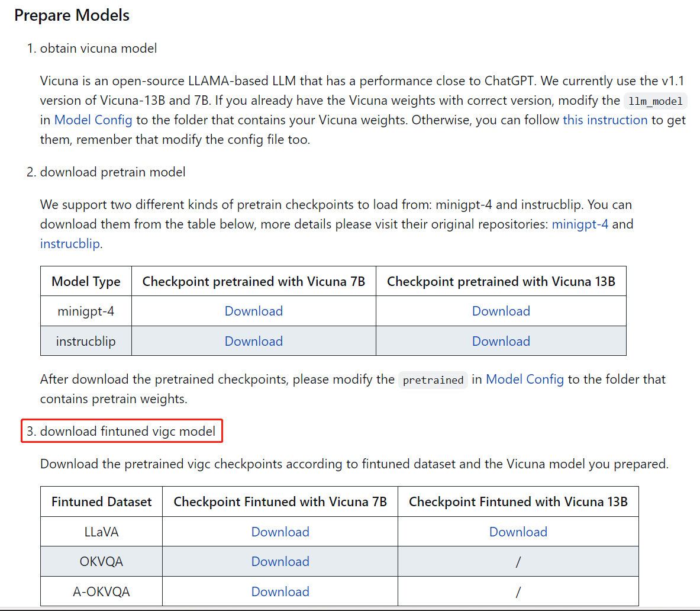This screenshot has width=700, height=611.
Task: Download the instrucblip Vicuna 13B checkpoint
Action: tap(501, 341)
